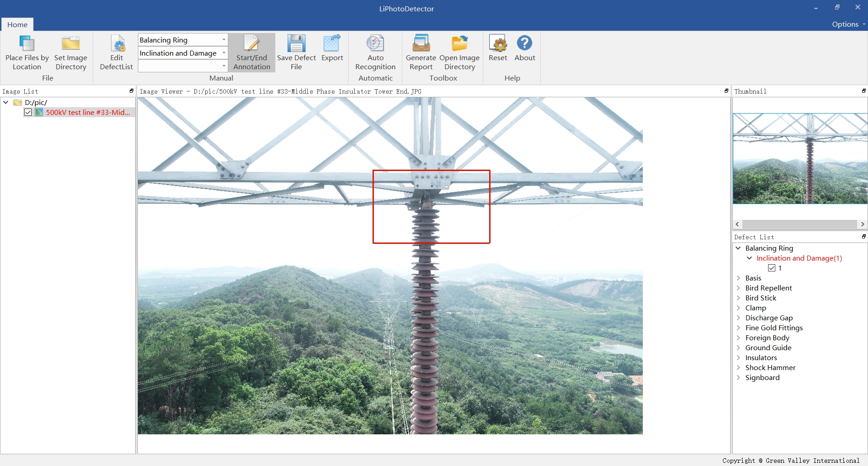
Task: Expand the Bird Stick category
Action: (738, 298)
